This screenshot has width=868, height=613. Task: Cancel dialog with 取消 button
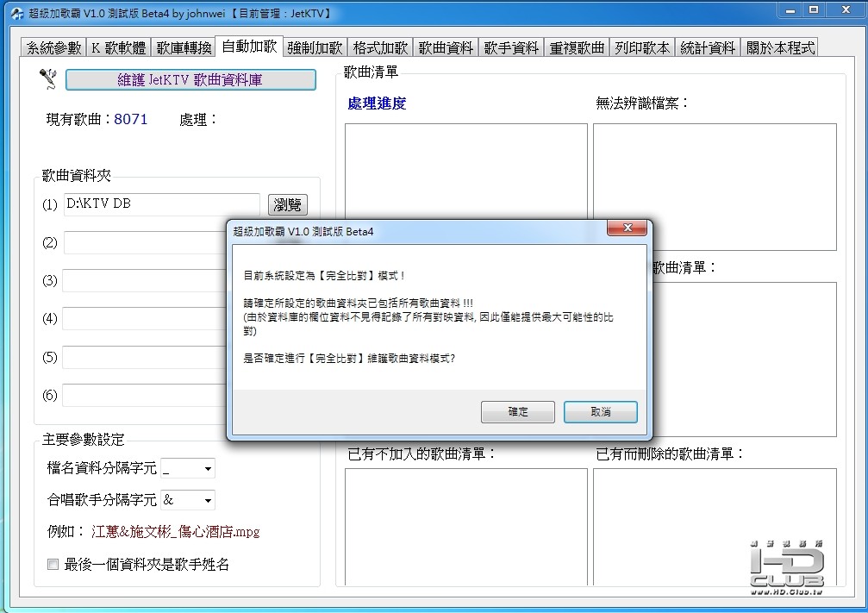[601, 412]
